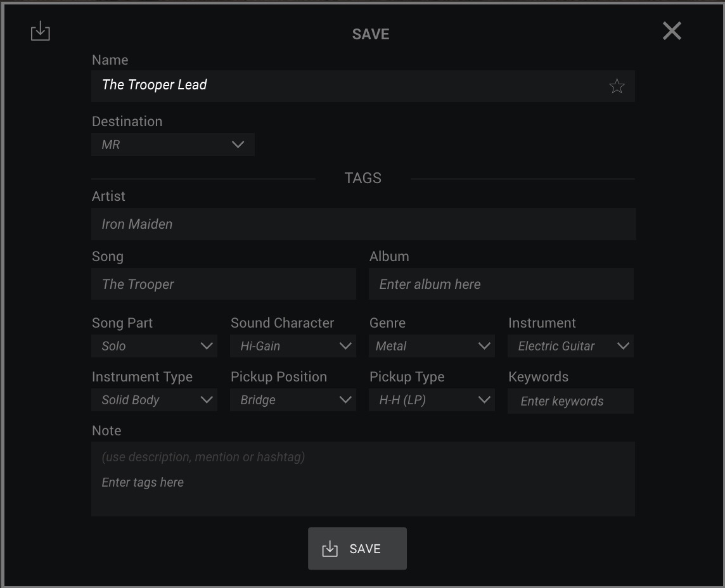Expand the Pickup Position Bridge dropdown

pyautogui.click(x=293, y=400)
